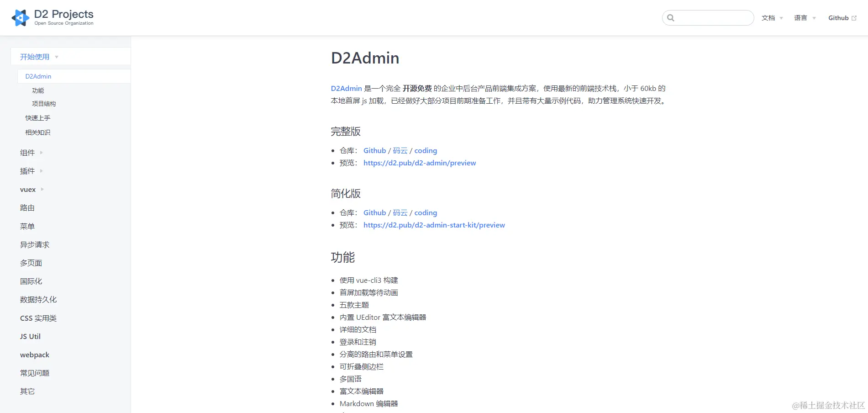The width and height of the screenshot is (868, 413).
Task: Open the 路由 sidebar page
Action: coord(27,208)
